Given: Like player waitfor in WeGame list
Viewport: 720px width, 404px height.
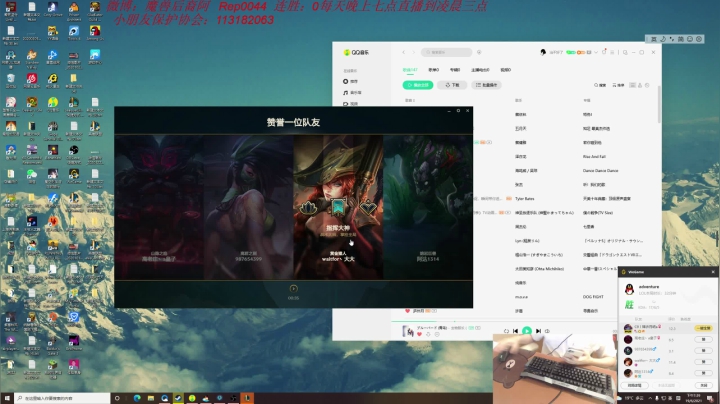Looking at the screenshot, I should coord(703,362).
